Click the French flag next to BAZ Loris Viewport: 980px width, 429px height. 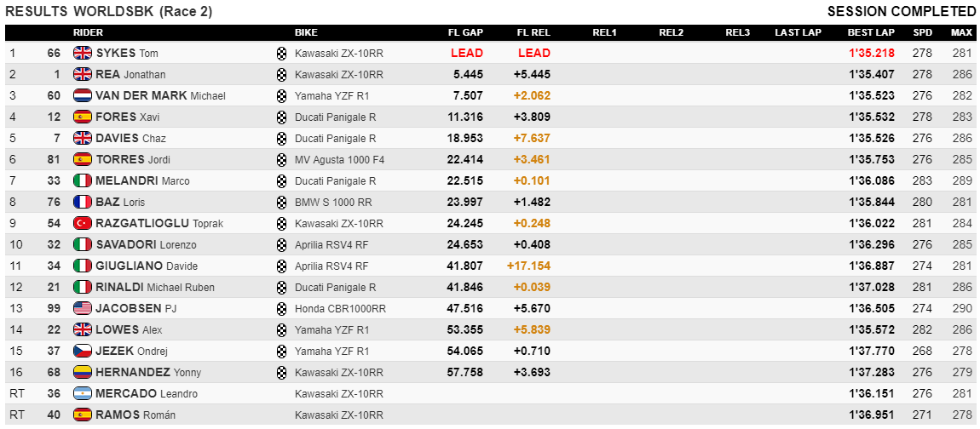coord(83,202)
